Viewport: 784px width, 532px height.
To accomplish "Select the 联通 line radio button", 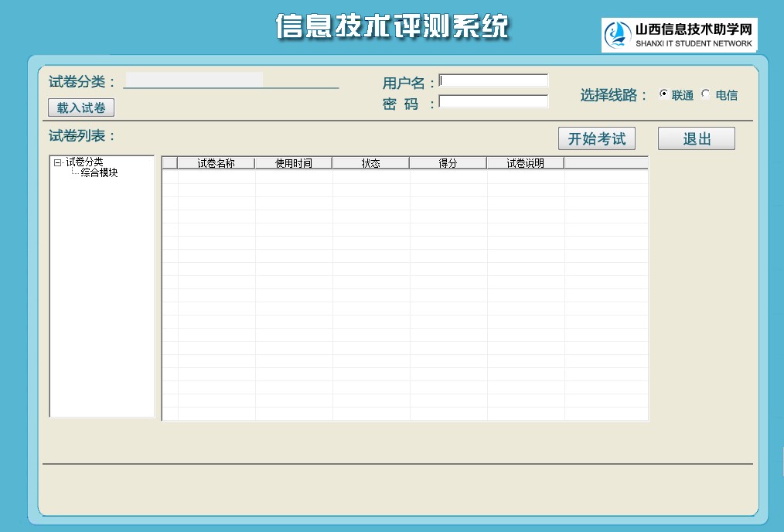I will pos(663,94).
